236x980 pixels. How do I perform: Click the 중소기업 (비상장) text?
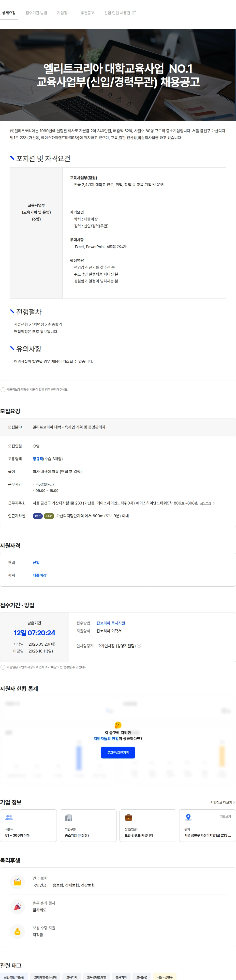tap(76, 835)
